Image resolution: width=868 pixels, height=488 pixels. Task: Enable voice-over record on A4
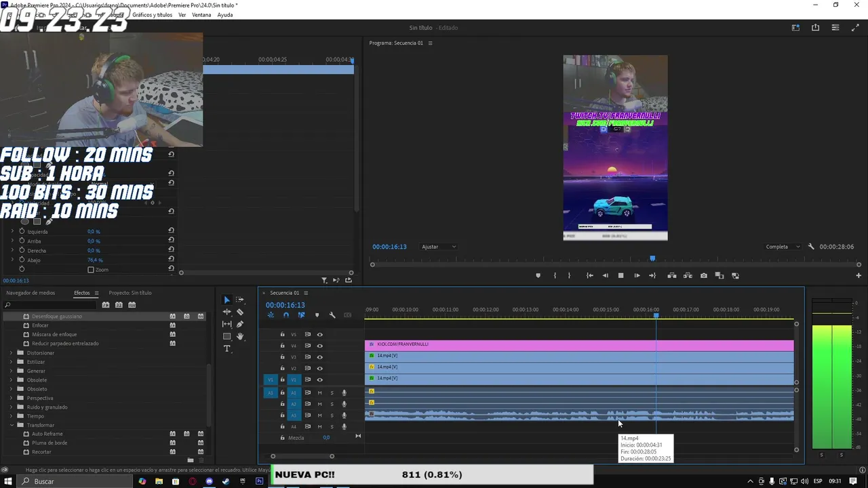344,426
